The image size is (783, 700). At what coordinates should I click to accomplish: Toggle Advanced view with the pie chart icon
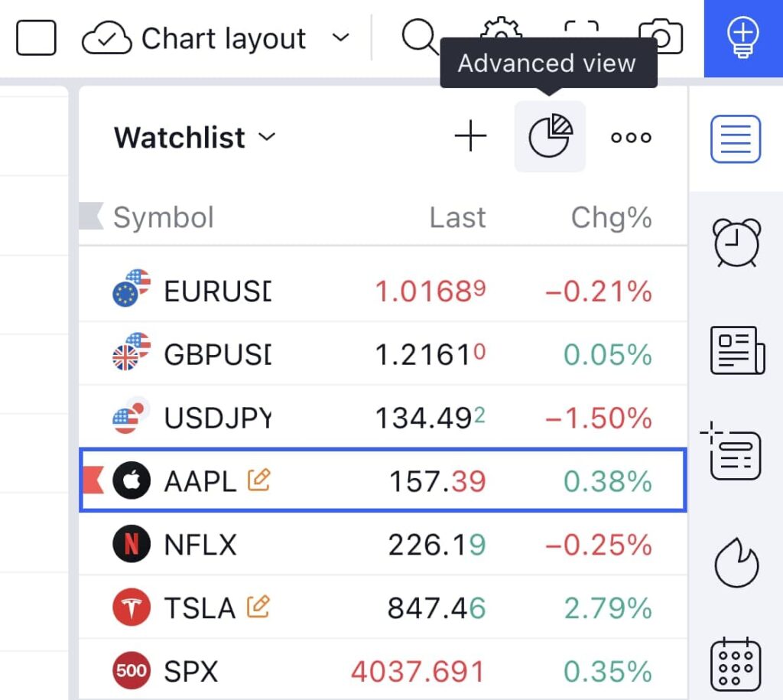[550, 136]
